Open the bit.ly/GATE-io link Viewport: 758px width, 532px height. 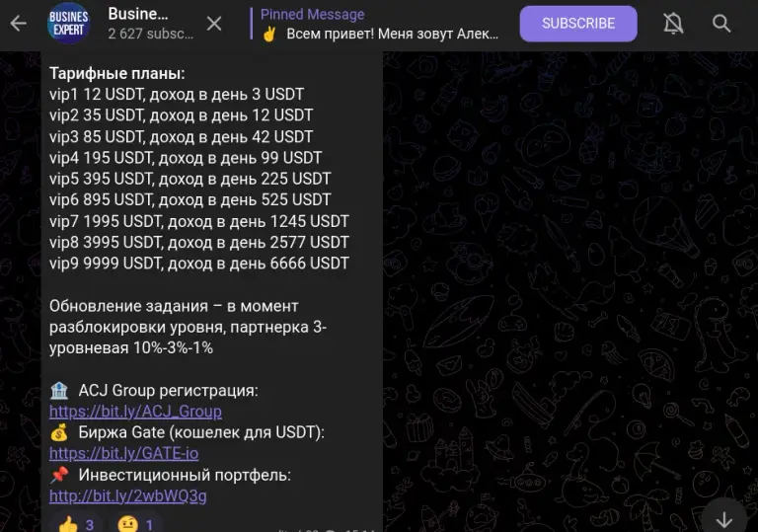point(123,453)
